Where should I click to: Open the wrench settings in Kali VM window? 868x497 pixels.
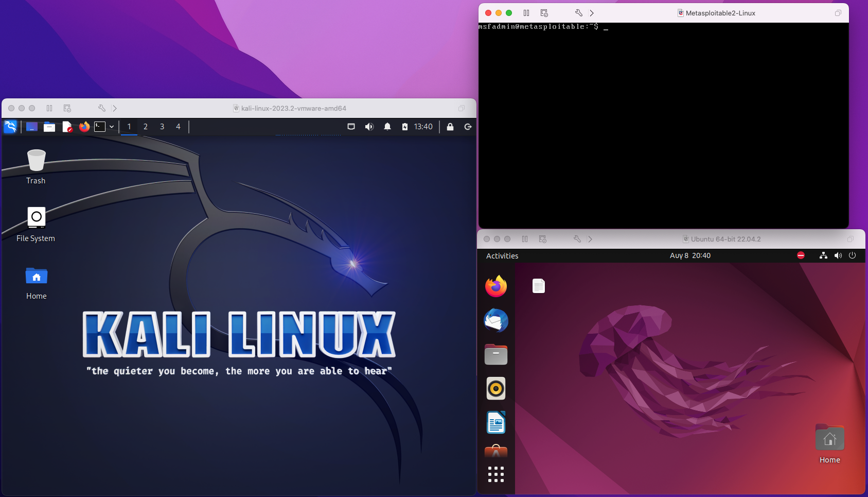(102, 108)
